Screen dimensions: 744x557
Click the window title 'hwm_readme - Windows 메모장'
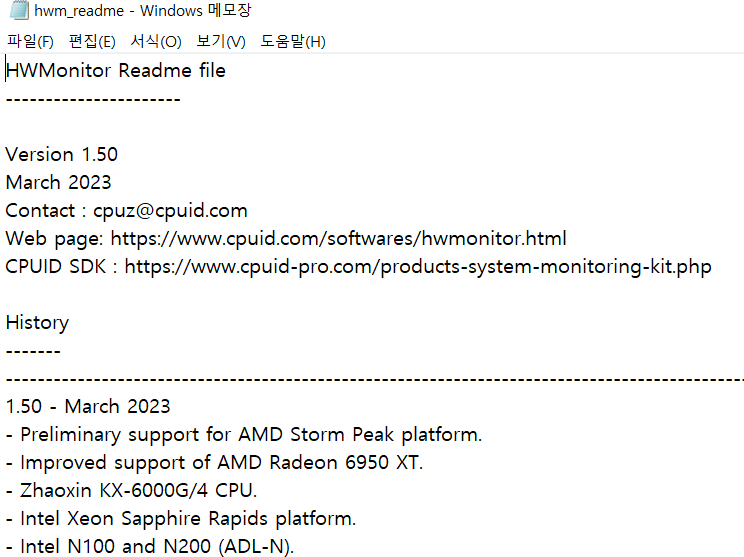tap(142, 10)
